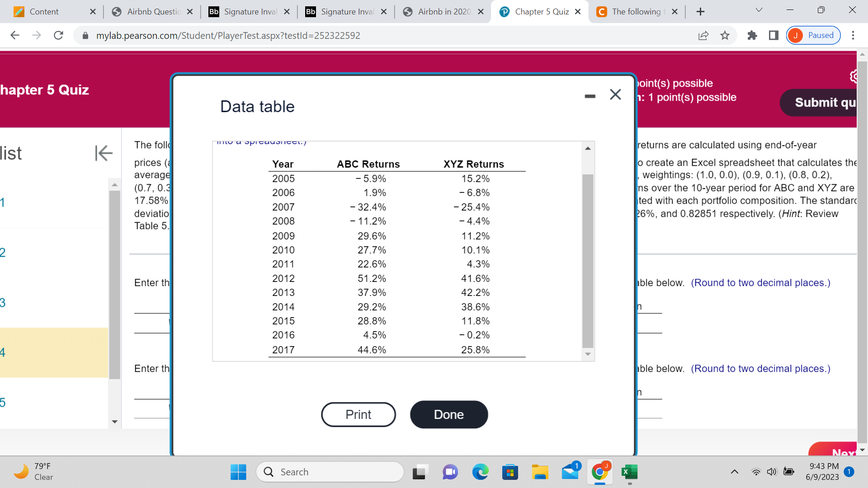The image size is (868, 488).
Task: Open a new browser tab
Action: coord(700,12)
